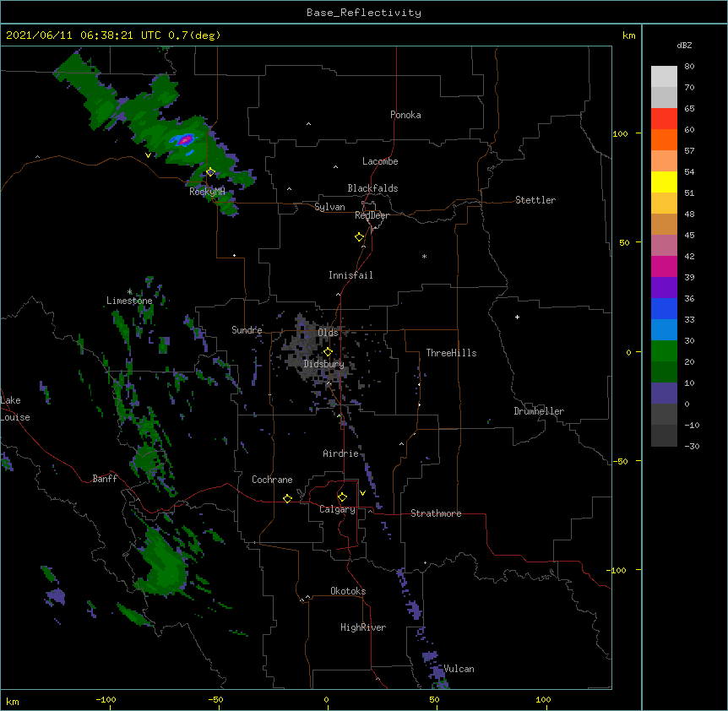Screen dimensions: 728x711
Task: Click the Vulcan label
Action: coord(459,669)
